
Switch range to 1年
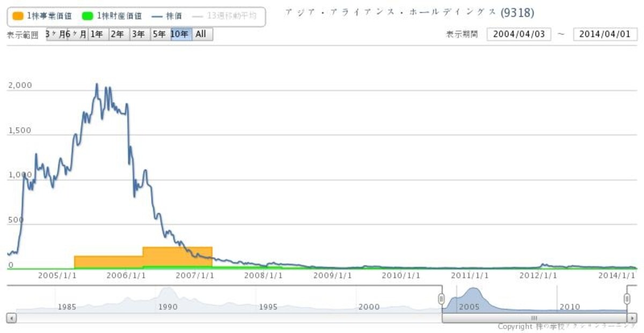97,34
